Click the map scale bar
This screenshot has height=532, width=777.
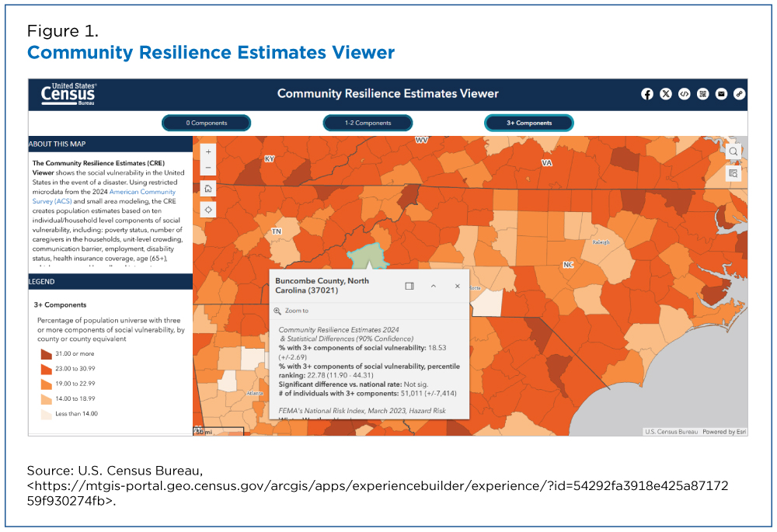click(218, 432)
